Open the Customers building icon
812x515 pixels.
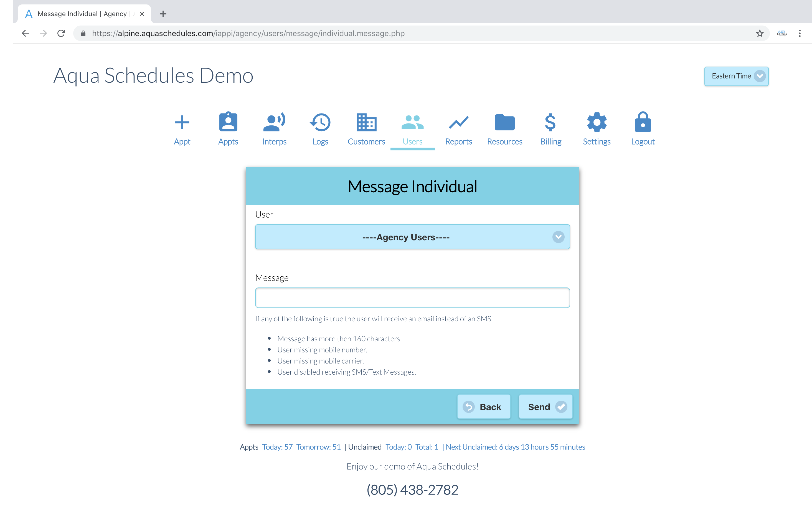pos(366,122)
